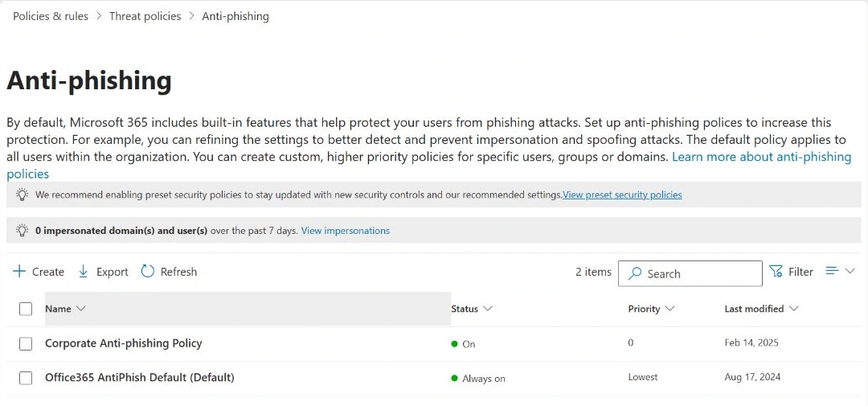Focus the Search input field
Image resolution: width=868 pixels, height=406 pixels.
[690, 273]
